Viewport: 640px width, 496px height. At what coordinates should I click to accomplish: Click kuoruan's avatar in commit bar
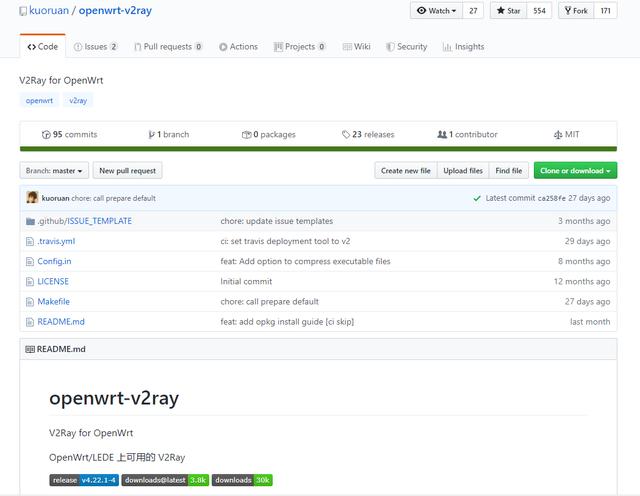[32, 198]
